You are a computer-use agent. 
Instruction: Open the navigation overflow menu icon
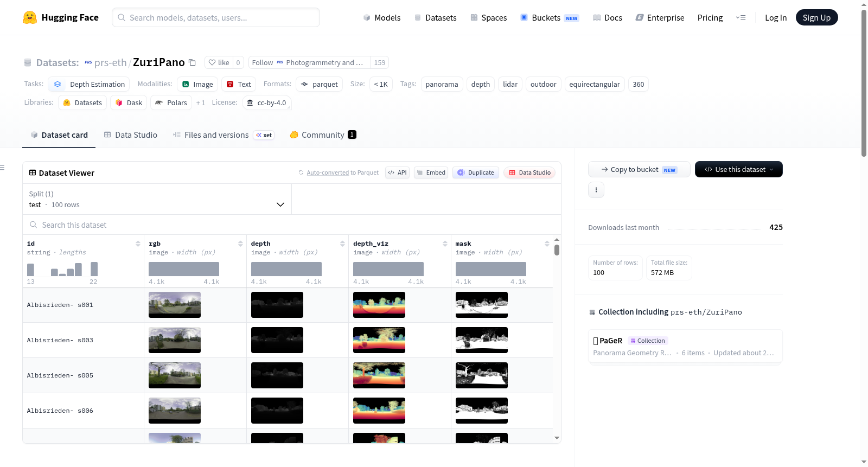point(741,17)
